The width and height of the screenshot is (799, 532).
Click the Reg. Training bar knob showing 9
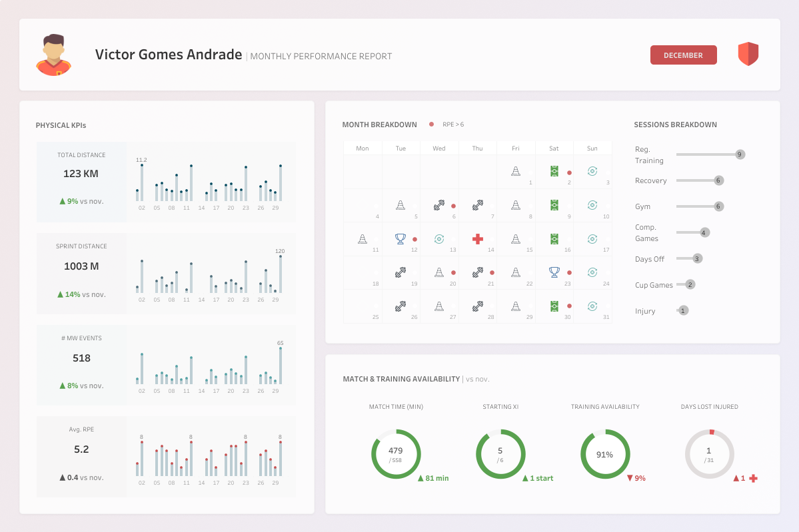tap(739, 154)
